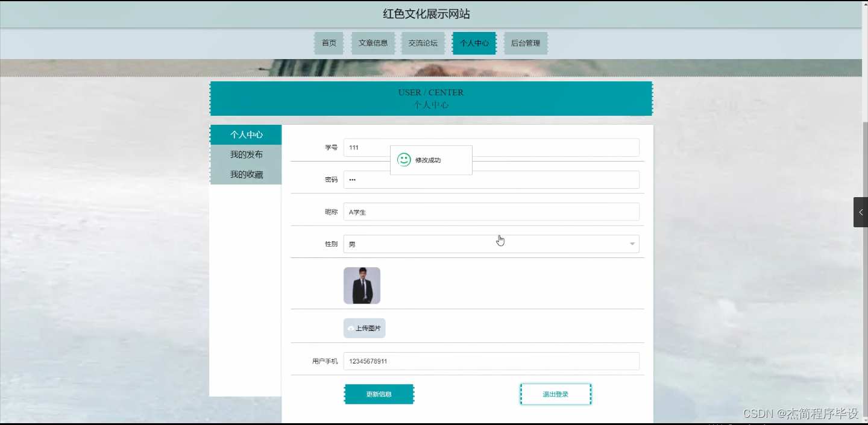Switch to the 文章信息 tab
This screenshot has width=868, height=425.
[x=373, y=43]
